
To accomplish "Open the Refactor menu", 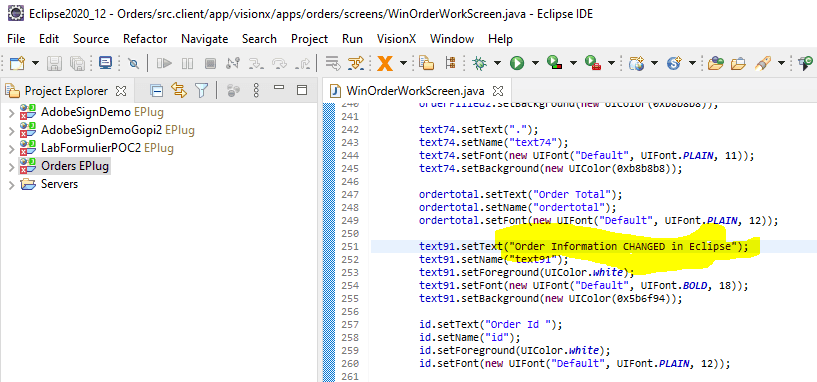I will click(x=145, y=39).
